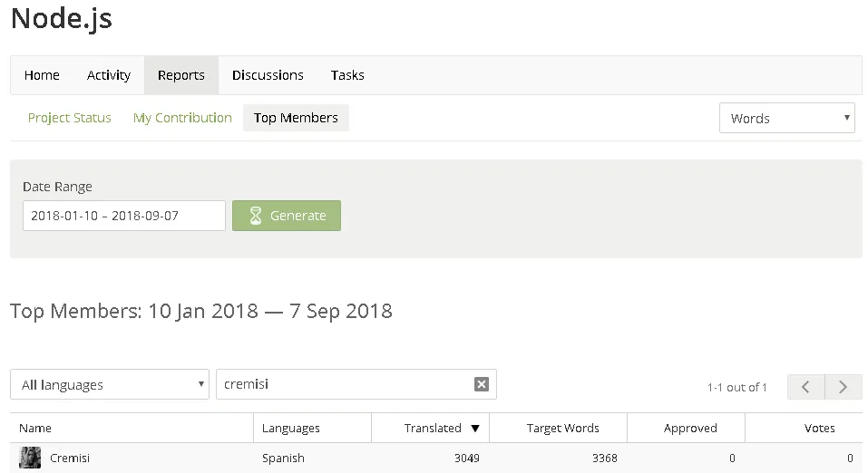Sort table by Name column
The height and width of the screenshot is (473, 868).
132,429
